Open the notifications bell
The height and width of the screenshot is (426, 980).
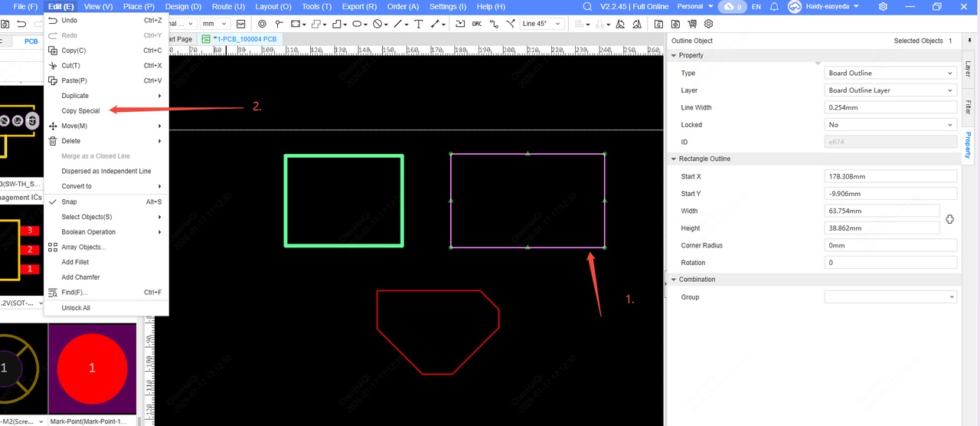click(x=774, y=7)
